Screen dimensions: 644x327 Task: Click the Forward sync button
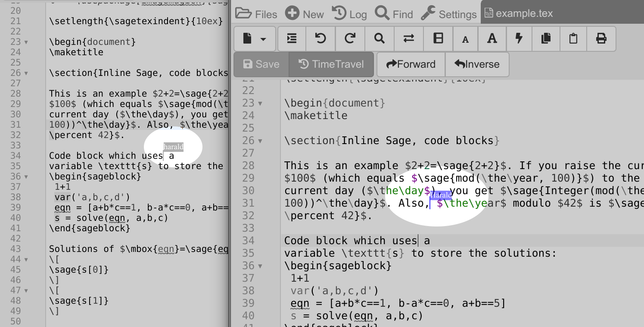[411, 64]
